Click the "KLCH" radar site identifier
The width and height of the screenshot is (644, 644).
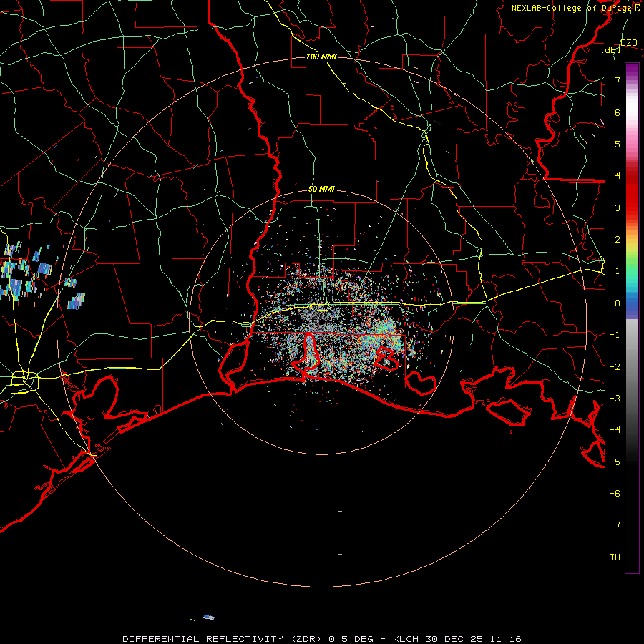(406, 639)
